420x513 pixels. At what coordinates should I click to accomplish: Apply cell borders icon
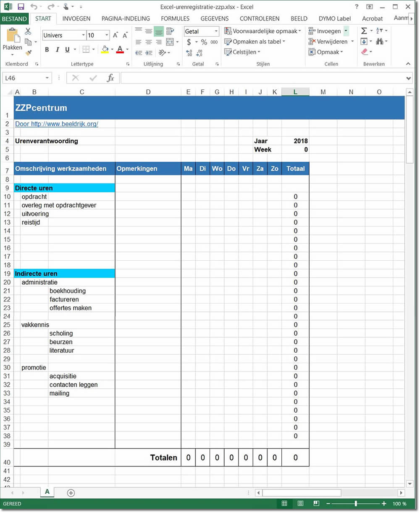tap(86, 50)
